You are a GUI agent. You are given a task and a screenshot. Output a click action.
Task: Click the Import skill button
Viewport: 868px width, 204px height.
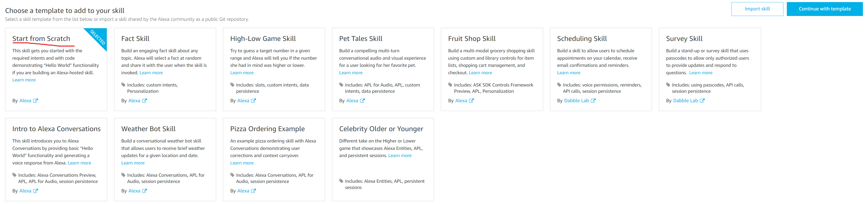[x=757, y=9]
